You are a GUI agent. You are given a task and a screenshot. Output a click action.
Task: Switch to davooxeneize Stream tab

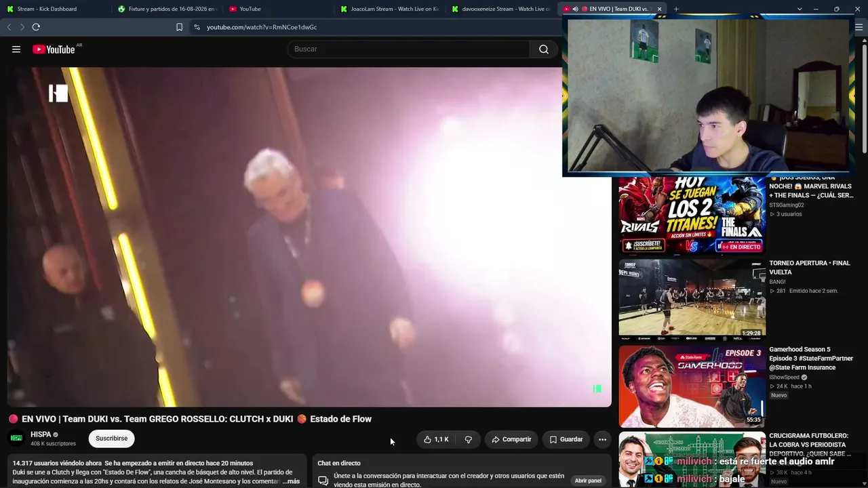[x=502, y=9]
